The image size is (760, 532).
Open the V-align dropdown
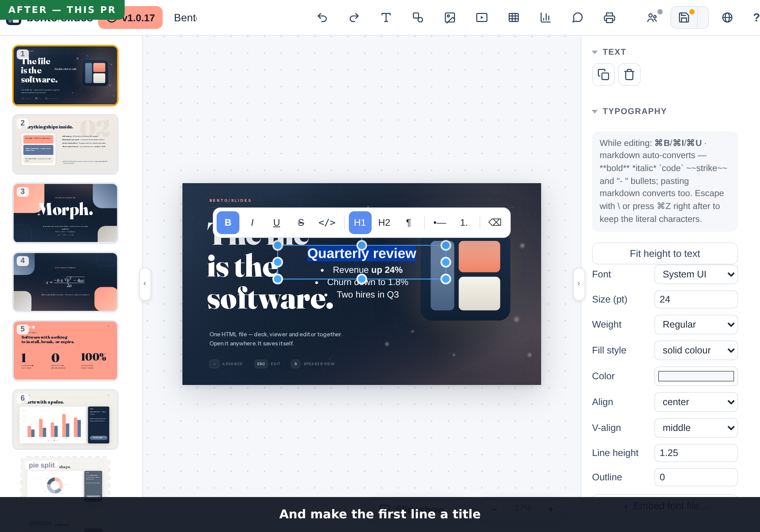696,428
